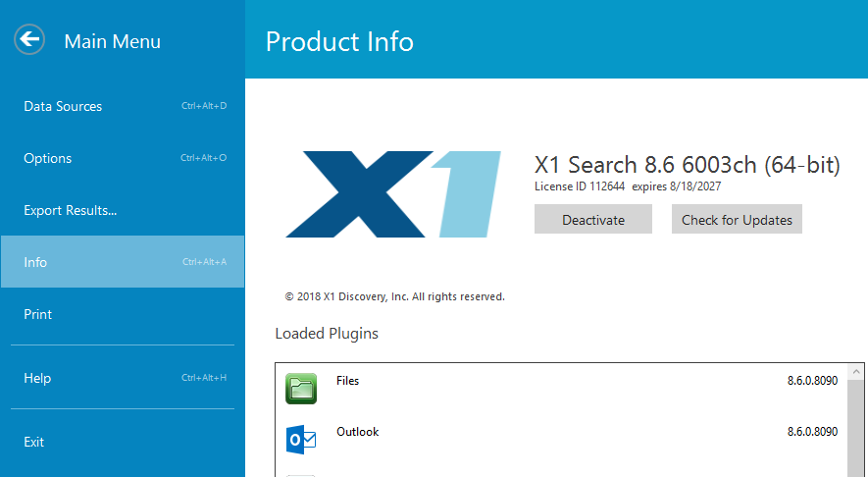This screenshot has width=868, height=477.
Task: Choose Exit from the main menu
Action: [x=33, y=442]
